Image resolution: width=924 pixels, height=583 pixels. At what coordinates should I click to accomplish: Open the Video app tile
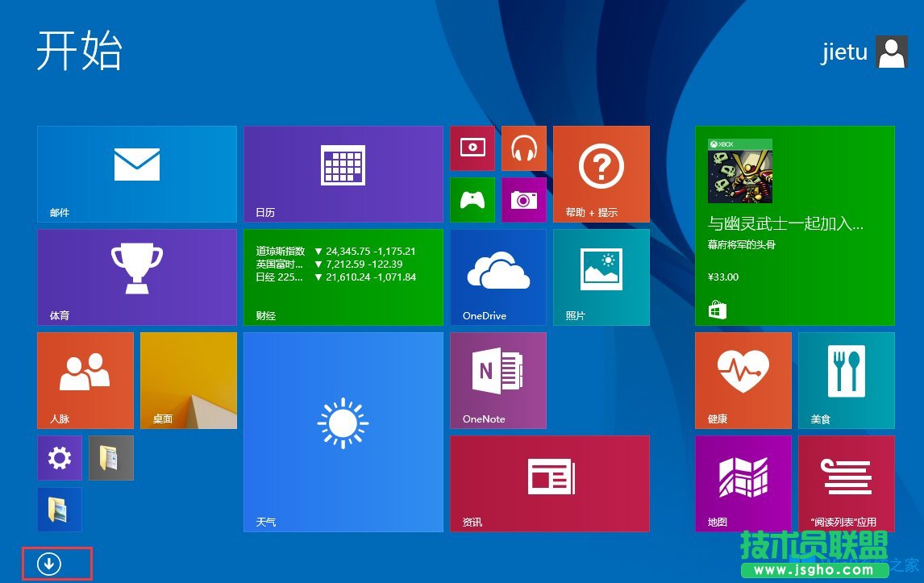click(x=472, y=148)
